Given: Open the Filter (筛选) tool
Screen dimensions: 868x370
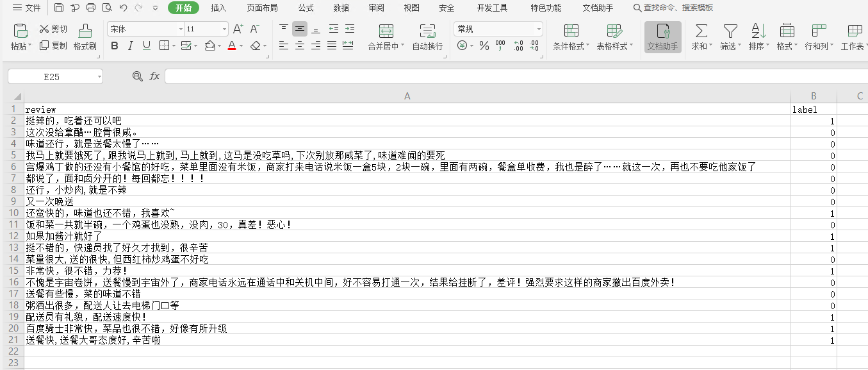Looking at the screenshot, I should point(730,35).
